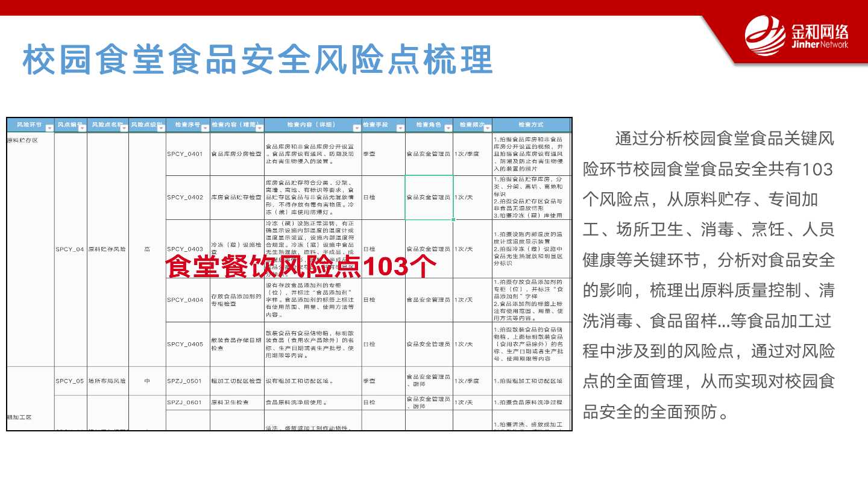This screenshot has height=488, width=868.
Task: Select the 食品库房分房检查 cell
Action: point(237,154)
